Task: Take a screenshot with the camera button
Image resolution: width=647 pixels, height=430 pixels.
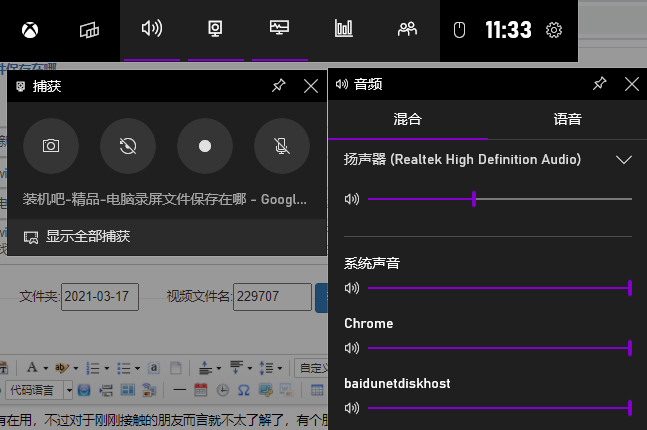Action: click(51, 146)
